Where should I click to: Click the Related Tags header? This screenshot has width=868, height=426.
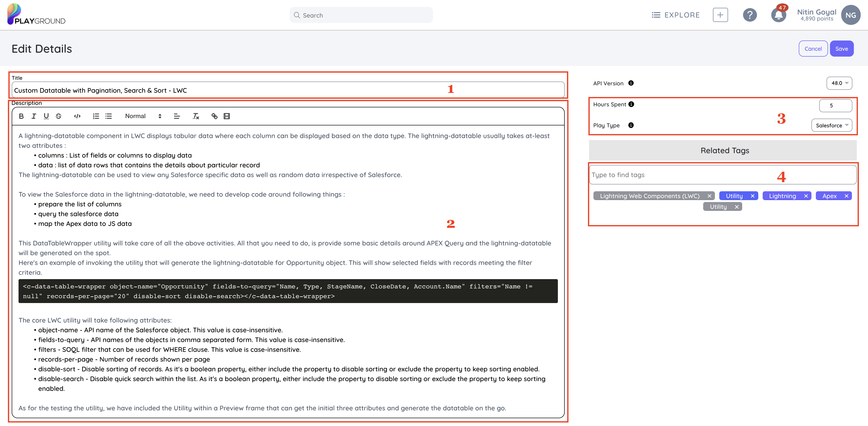[x=723, y=151]
